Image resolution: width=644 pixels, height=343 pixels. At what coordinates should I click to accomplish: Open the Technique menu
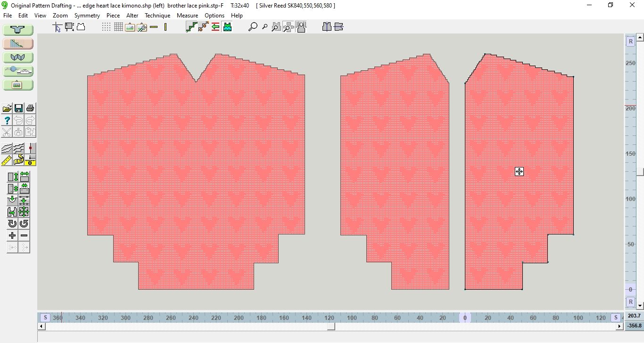click(157, 16)
